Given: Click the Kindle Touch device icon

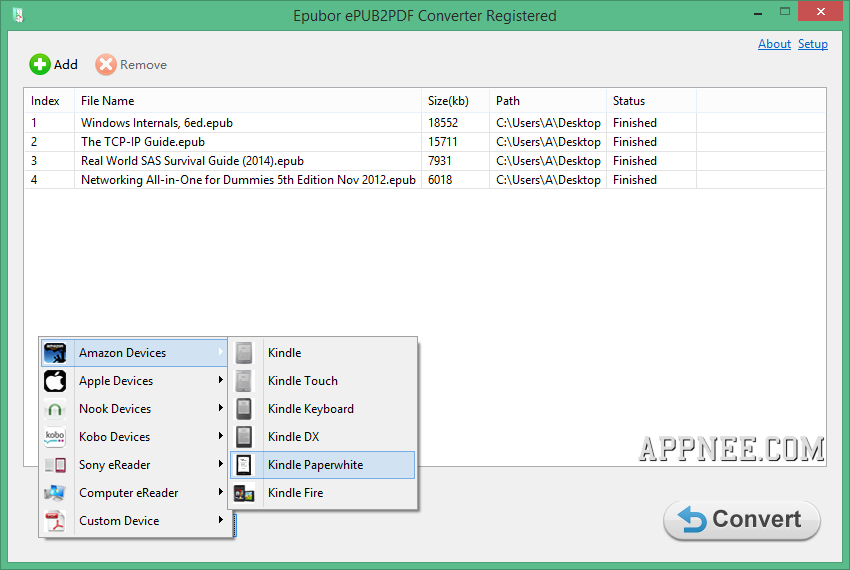Looking at the screenshot, I should pos(244,381).
